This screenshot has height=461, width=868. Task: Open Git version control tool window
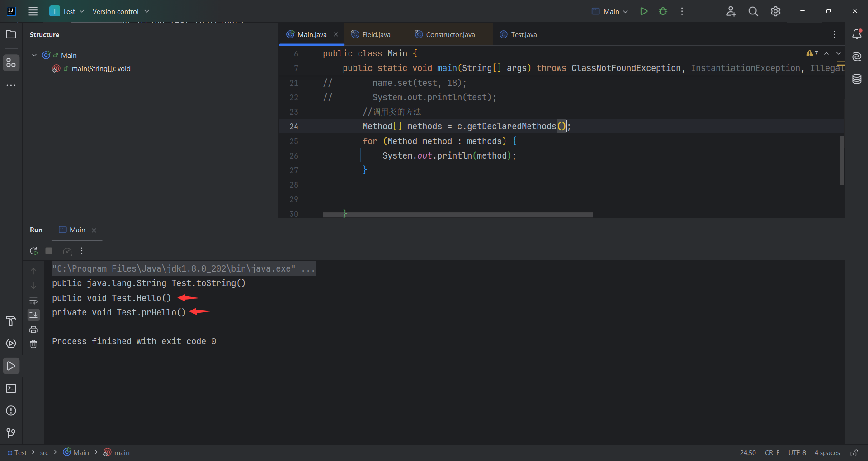(11, 433)
